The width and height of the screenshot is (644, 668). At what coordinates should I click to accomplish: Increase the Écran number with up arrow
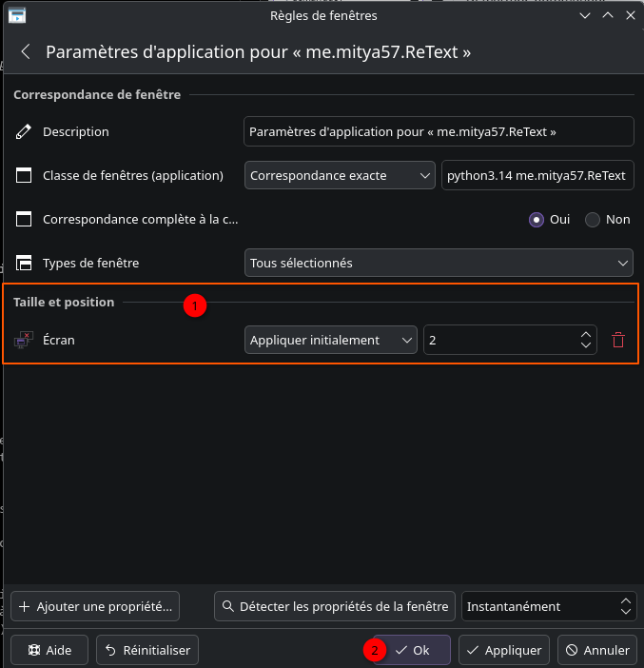point(585,334)
